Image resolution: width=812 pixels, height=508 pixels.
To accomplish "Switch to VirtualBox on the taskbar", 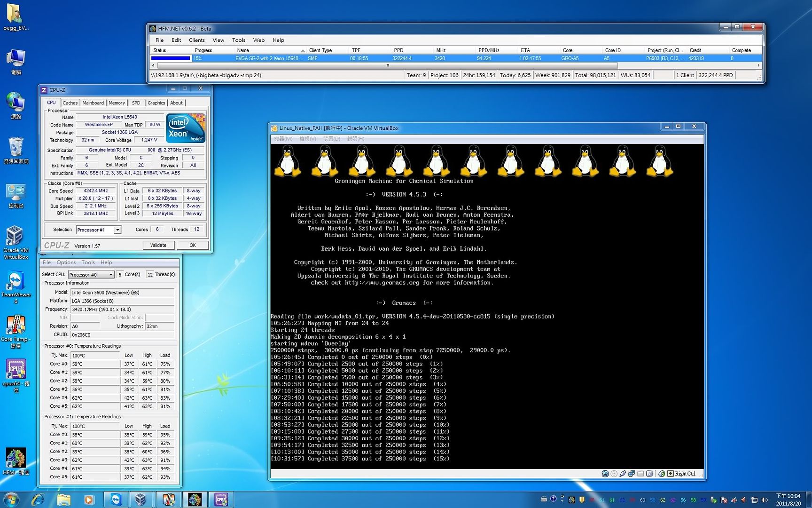I will point(141,500).
